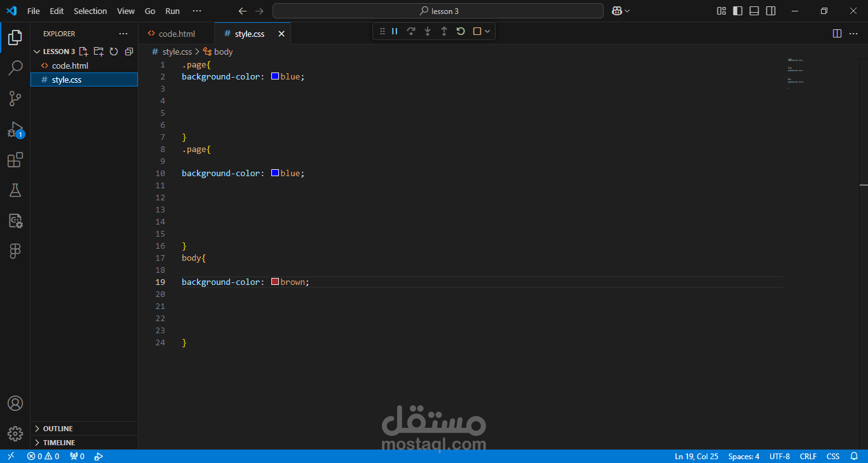Click the debug Step Into button

pos(428,31)
